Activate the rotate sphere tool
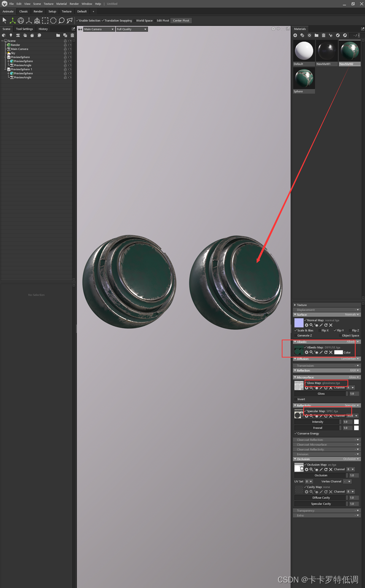The height and width of the screenshot is (588, 365). pos(21,20)
